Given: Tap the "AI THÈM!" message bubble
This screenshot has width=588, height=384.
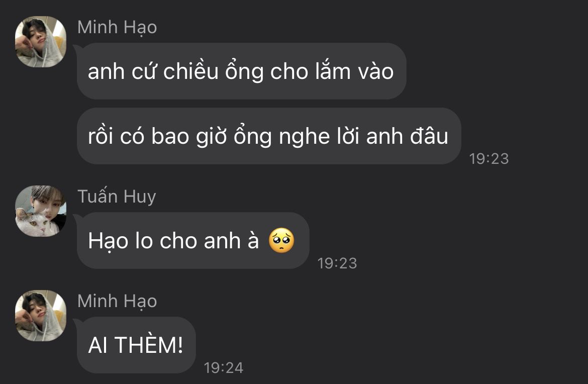Looking at the screenshot, I should tap(137, 345).
